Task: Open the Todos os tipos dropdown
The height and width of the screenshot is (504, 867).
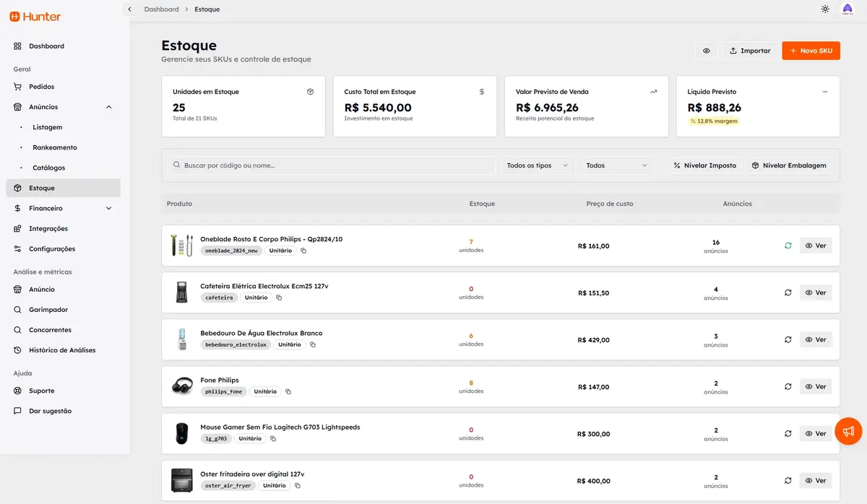Action: (538, 165)
